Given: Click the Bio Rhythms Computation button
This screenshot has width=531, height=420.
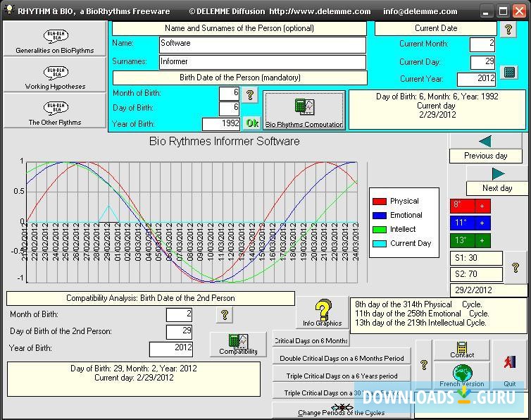Looking at the screenshot, I should click(x=304, y=110).
